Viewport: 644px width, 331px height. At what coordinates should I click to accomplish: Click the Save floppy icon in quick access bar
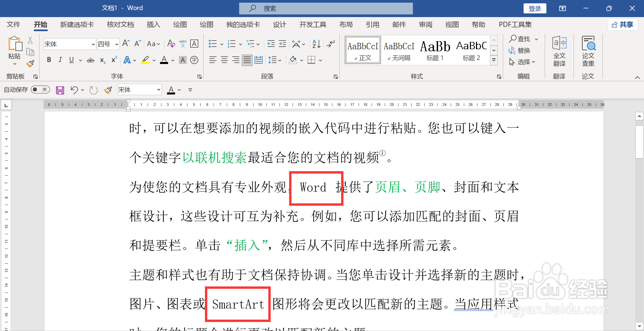(60, 90)
